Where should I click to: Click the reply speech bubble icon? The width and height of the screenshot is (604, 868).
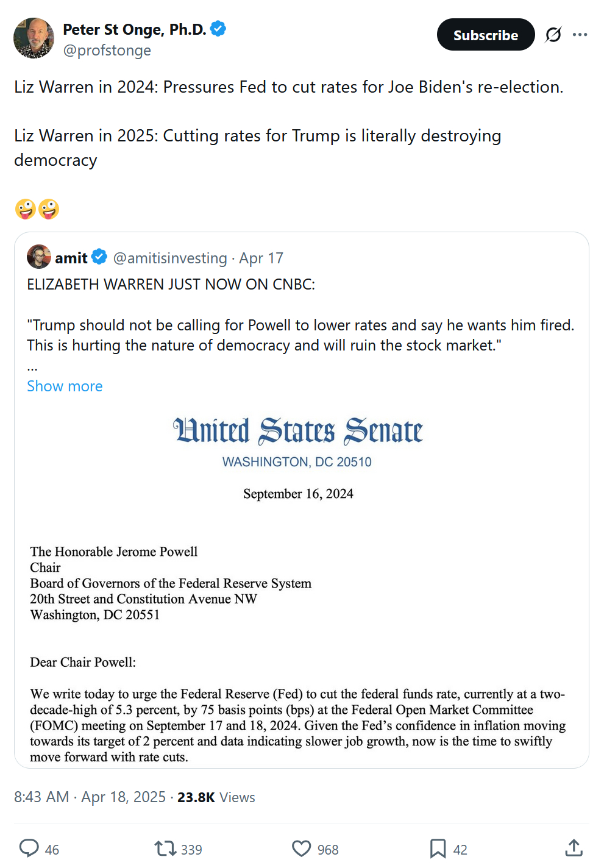tap(29, 848)
